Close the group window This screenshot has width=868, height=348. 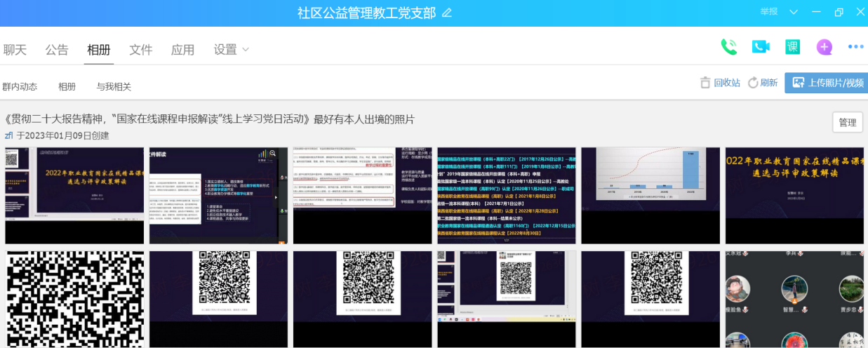pyautogui.click(x=860, y=12)
